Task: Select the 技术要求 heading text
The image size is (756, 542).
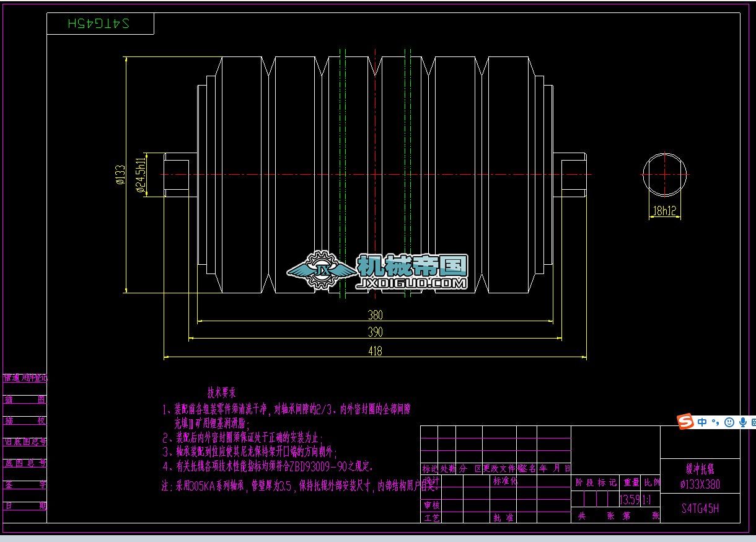Action: (x=221, y=393)
